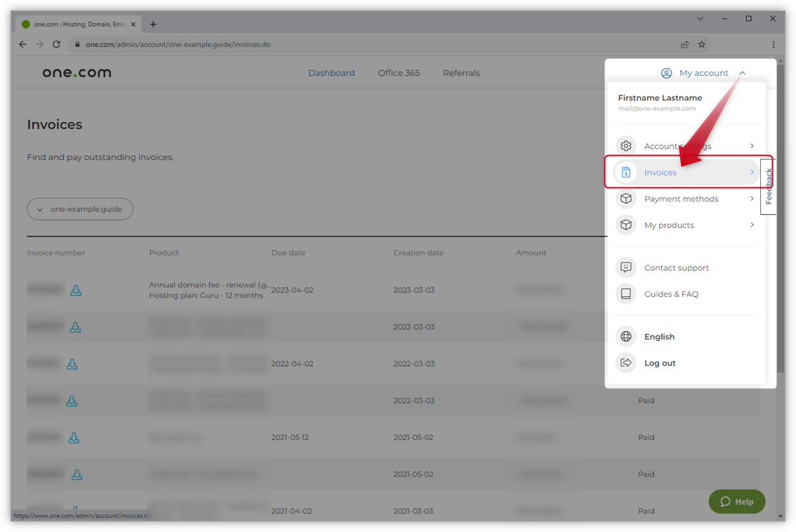This screenshot has width=796, height=532.
Task: Click the browser address bar URL
Action: (x=178, y=44)
